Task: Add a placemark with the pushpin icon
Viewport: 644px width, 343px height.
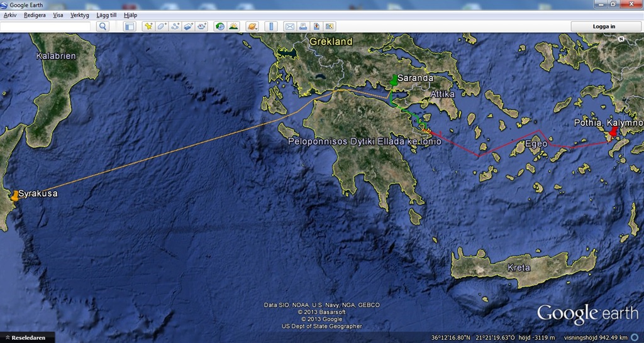Action: (x=148, y=26)
